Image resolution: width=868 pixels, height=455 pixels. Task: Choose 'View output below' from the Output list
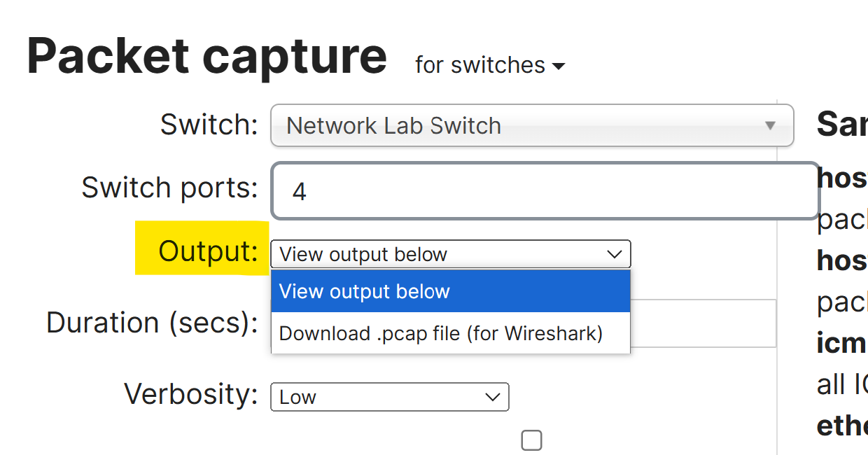click(x=450, y=291)
